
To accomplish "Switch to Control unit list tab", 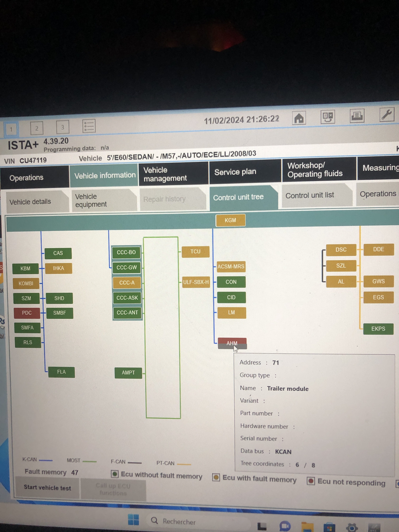I will pos(310,195).
